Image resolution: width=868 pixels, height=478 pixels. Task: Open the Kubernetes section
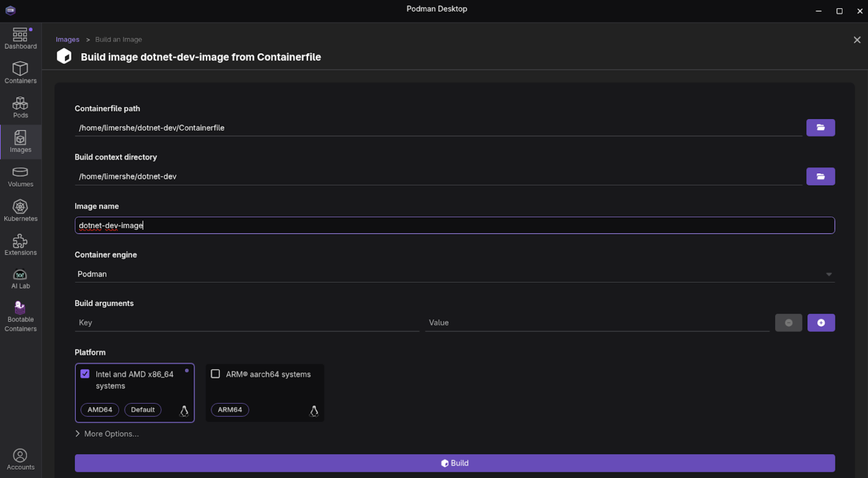20,211
